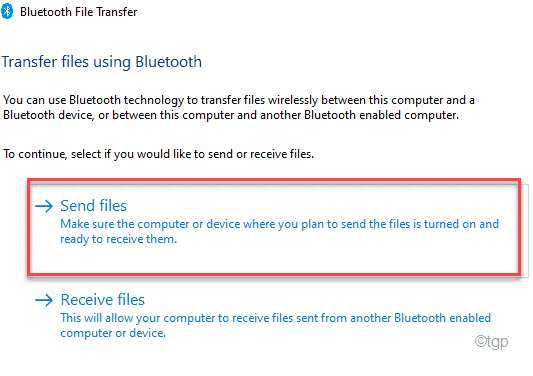This screenshot has width=533, height=376.
Task: Select the Receive files option title
Action: coord(103,300)
